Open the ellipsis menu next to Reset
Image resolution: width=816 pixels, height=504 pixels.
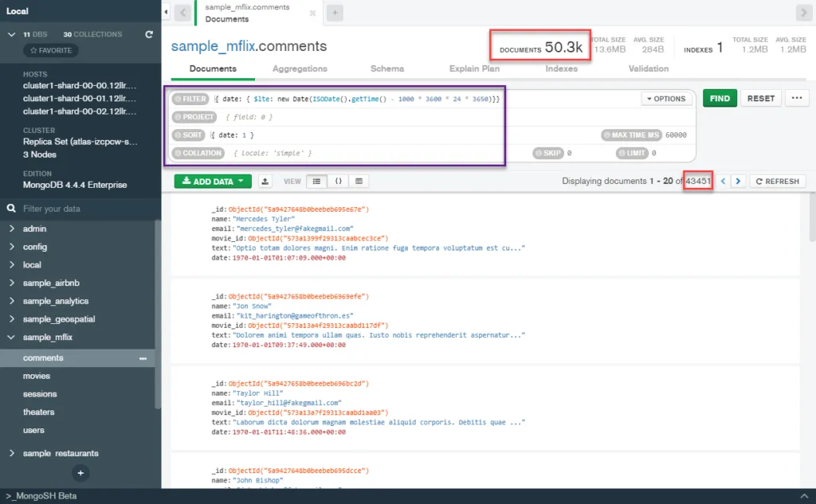(796, 97)
